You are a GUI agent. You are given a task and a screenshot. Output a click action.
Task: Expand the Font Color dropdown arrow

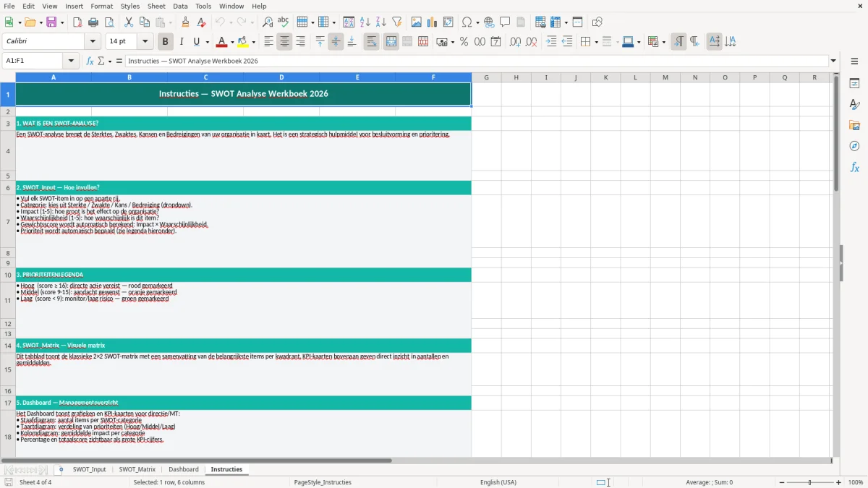tap(231, 42)
